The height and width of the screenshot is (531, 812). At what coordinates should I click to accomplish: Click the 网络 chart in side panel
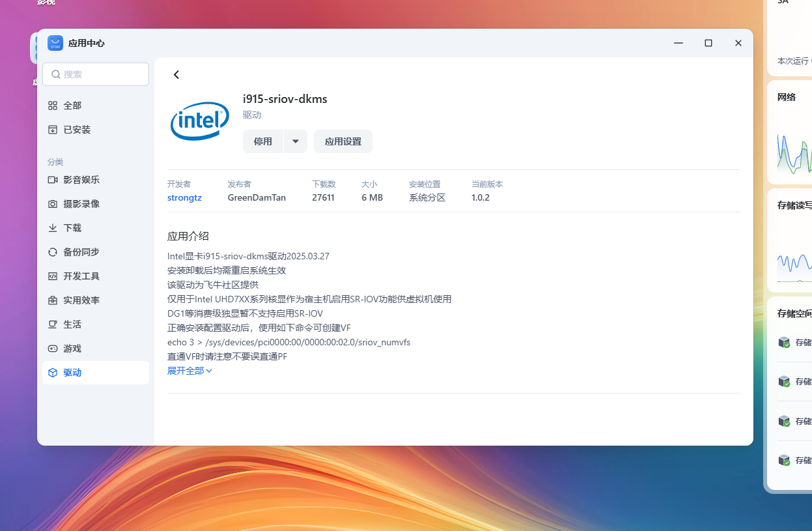(x=794, y=153)
